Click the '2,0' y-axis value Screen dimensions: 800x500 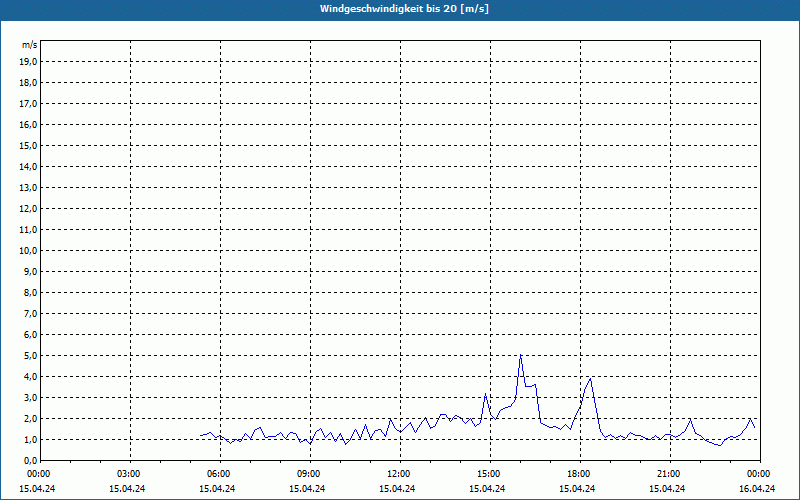pyautogui.click(x=30, y=418)
